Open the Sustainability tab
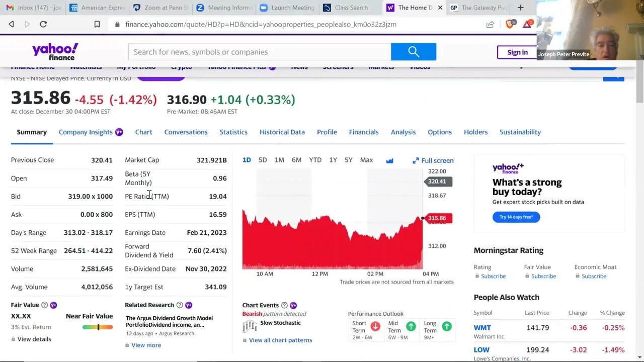This screenshot has width=644, height=362. (520, 132)
